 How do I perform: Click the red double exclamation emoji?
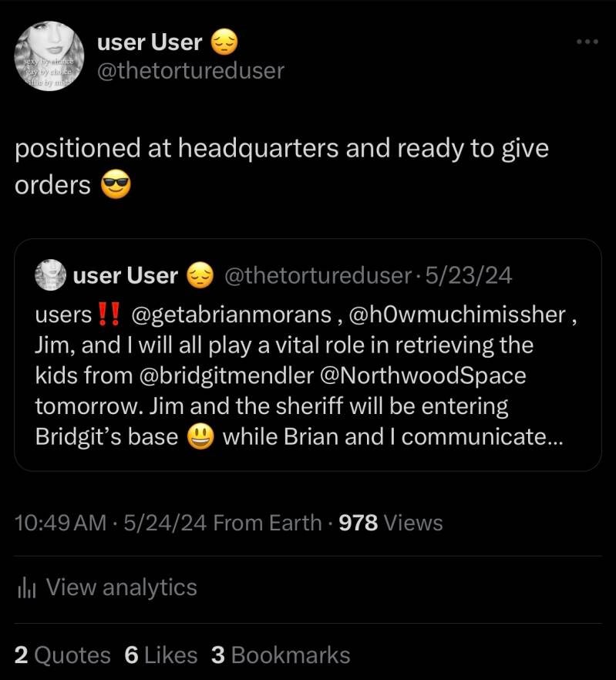112,315
